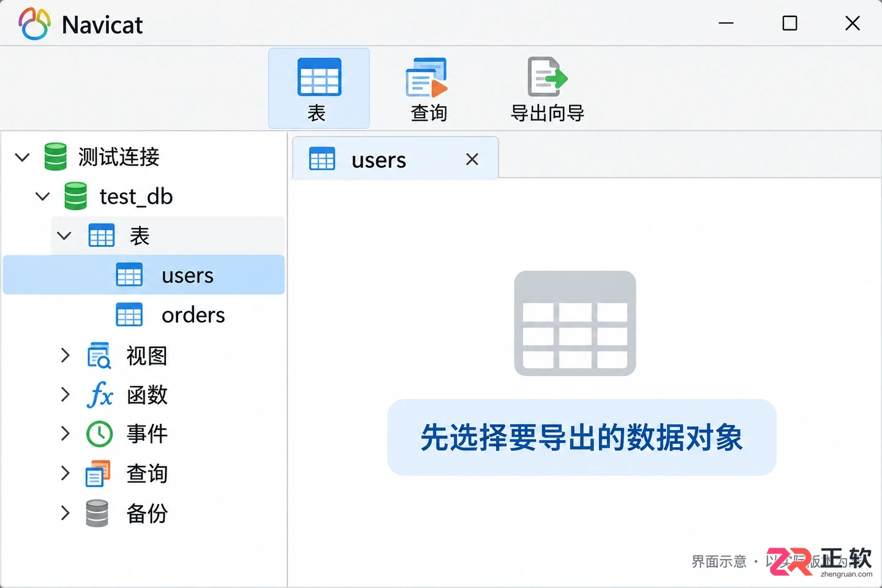Image resolution: width=882 pixels, height=588 pixels.
Task: Close the Navicat window
Action: (853, 23)
